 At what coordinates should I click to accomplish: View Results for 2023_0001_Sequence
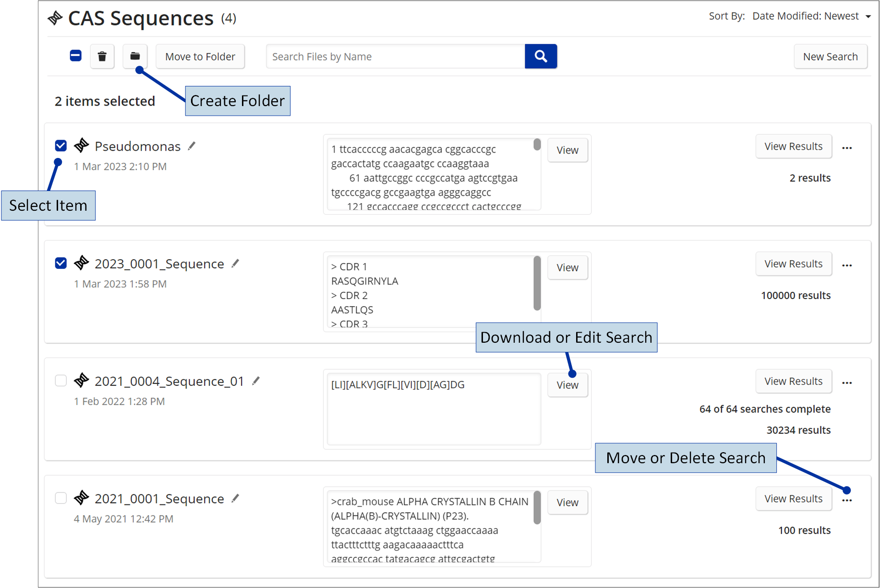click(x=794, y=264)
